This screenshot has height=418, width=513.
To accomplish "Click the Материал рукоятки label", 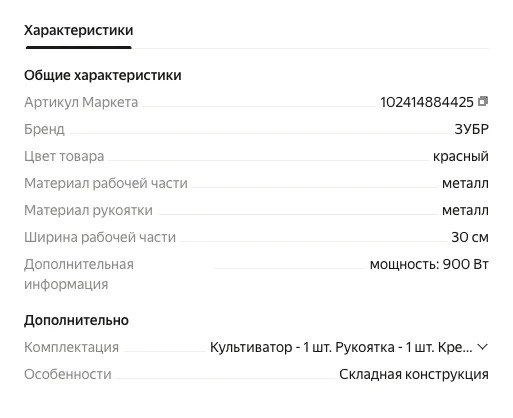I will tap(88, 210).
